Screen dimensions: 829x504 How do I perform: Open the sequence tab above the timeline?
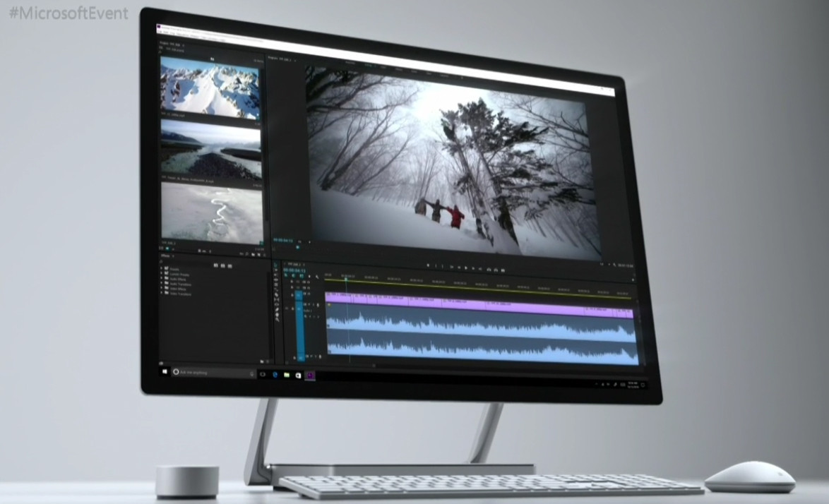pos(294,264)
